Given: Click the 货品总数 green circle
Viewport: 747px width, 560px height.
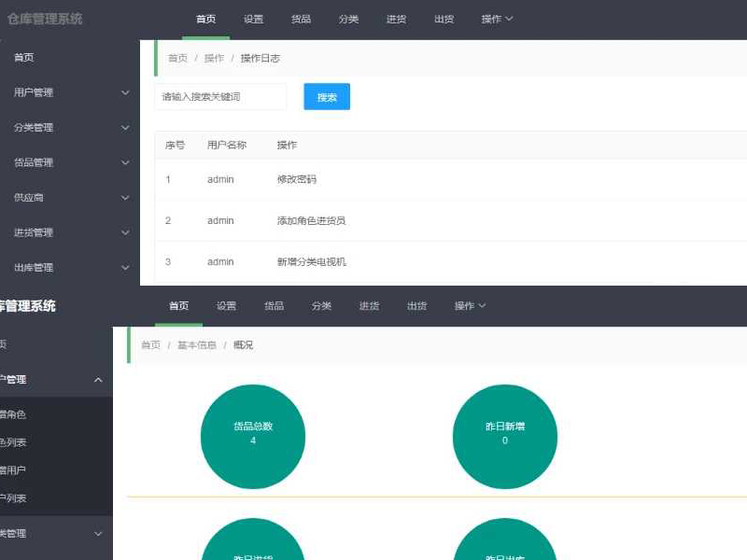Looking at the screenshot, I should coord(253,436).
